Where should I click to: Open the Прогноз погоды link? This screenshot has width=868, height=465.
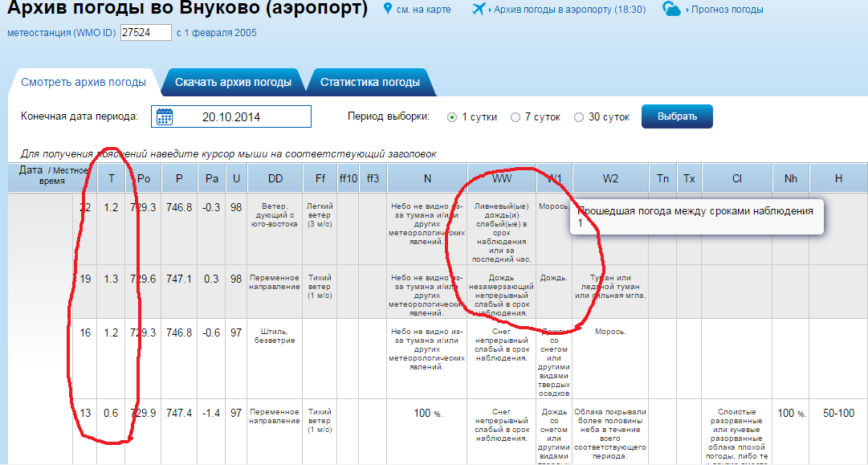[727, 10]
